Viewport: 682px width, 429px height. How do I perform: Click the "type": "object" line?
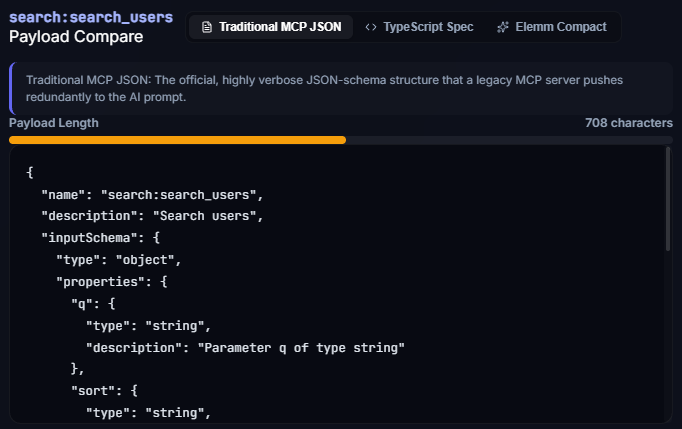pos(119,260)
